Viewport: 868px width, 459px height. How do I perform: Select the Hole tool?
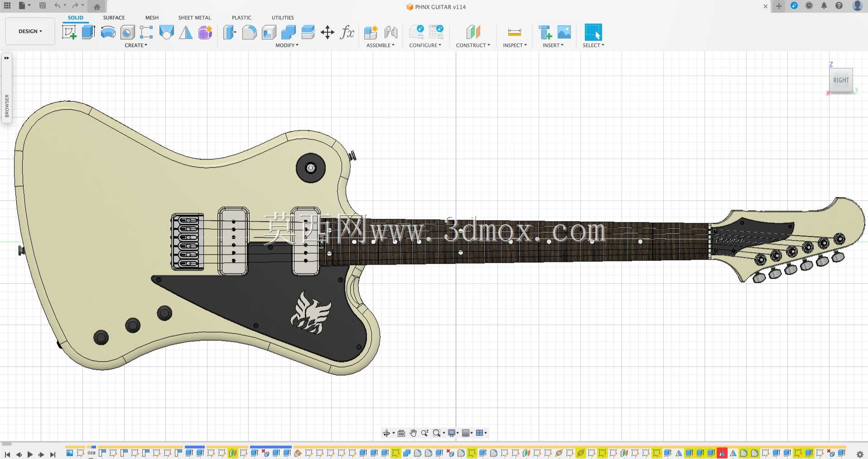[127, 32]
